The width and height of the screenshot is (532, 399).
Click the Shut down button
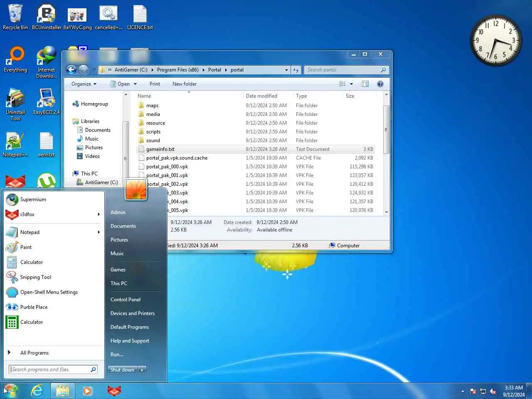point(123,370)
